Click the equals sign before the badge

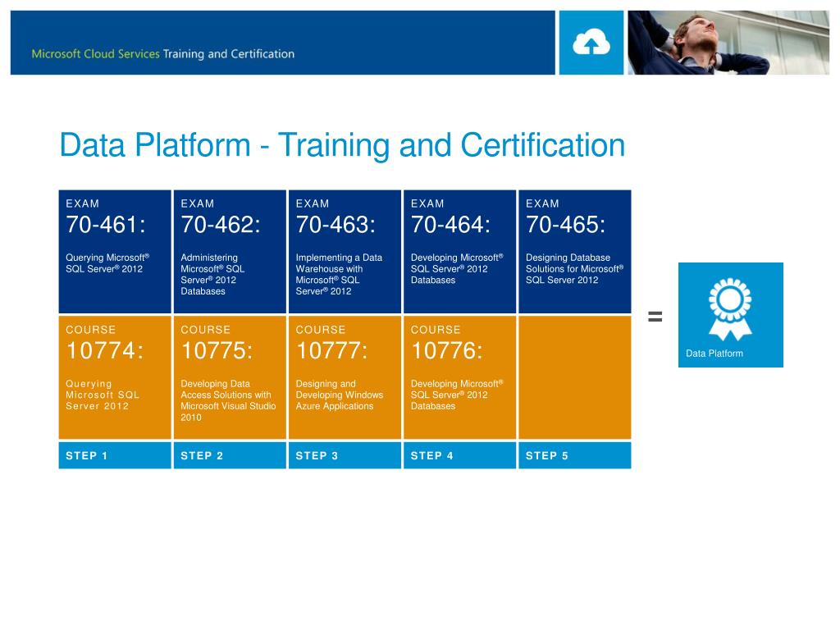click(655, 317)
